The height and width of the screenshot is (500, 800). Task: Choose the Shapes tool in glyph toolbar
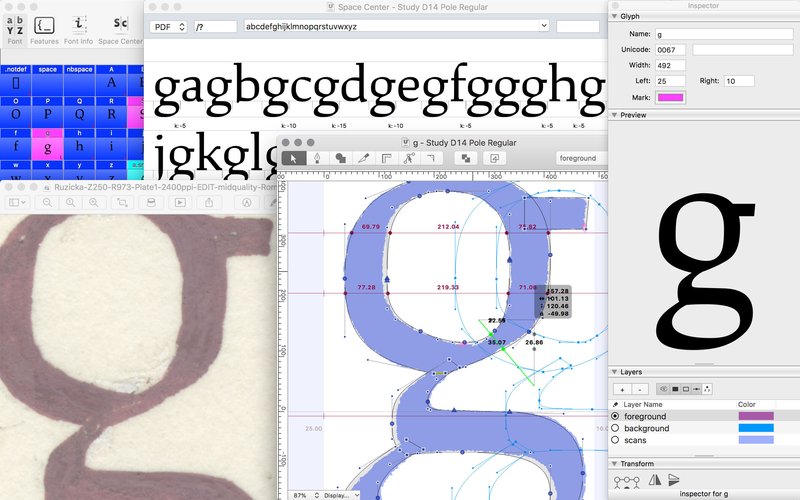[340, 158]
